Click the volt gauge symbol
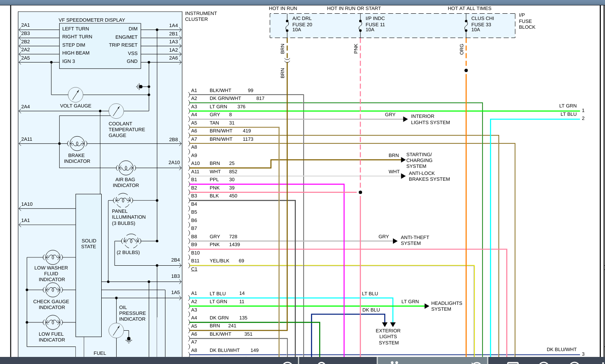 (x=75, y=95)
